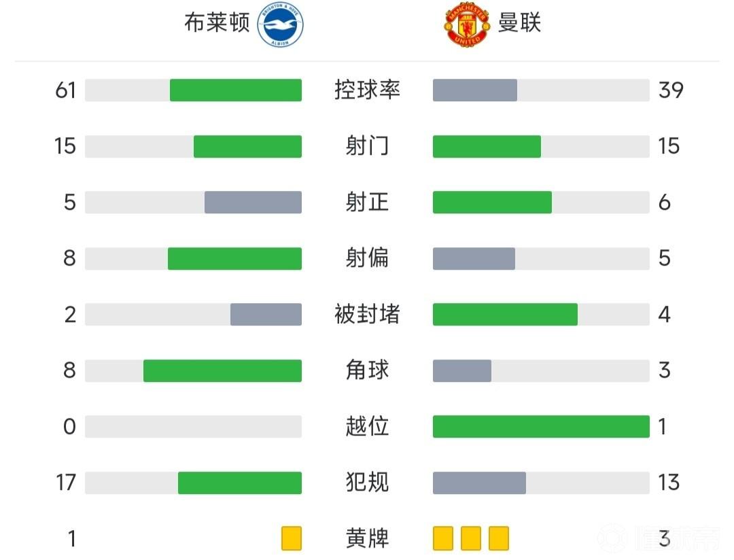Click Manchester United's first yellow card icon
Screen dimensions: 734x560
[443, 538]
